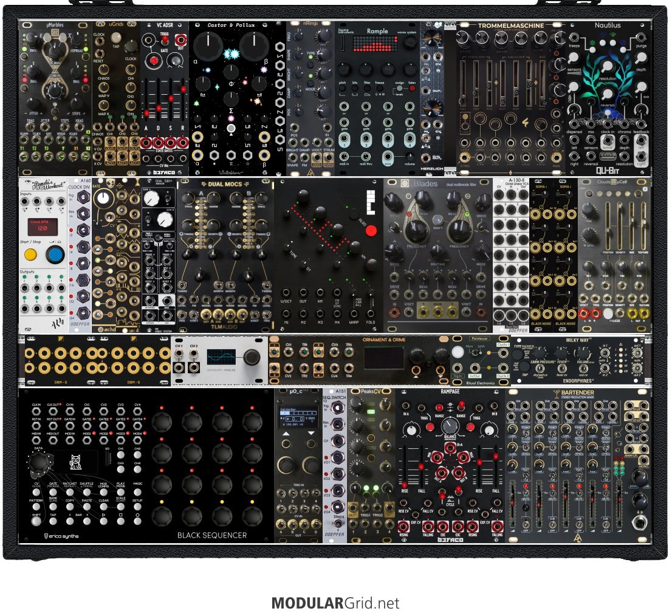Click the DEJA VU knob on µMarbles
The height and width of the screenshot is (616, 672).
pyautogui.click(x=55, y=52)
